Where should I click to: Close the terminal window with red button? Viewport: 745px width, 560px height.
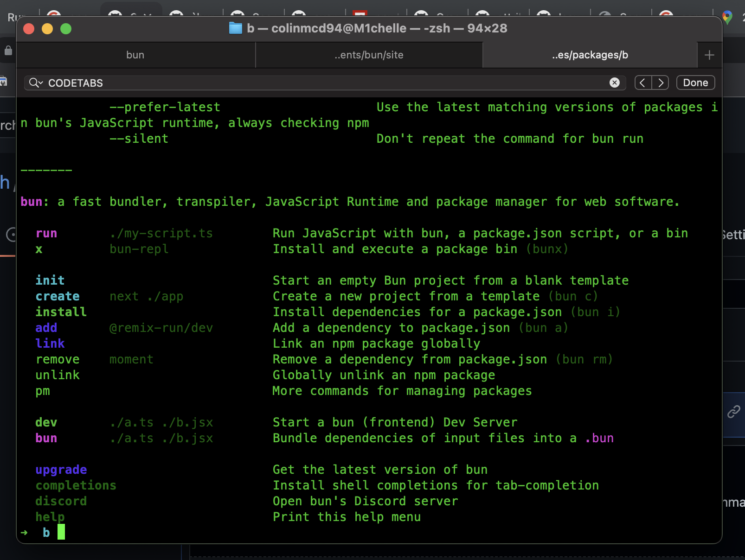[x=29, y=29]
